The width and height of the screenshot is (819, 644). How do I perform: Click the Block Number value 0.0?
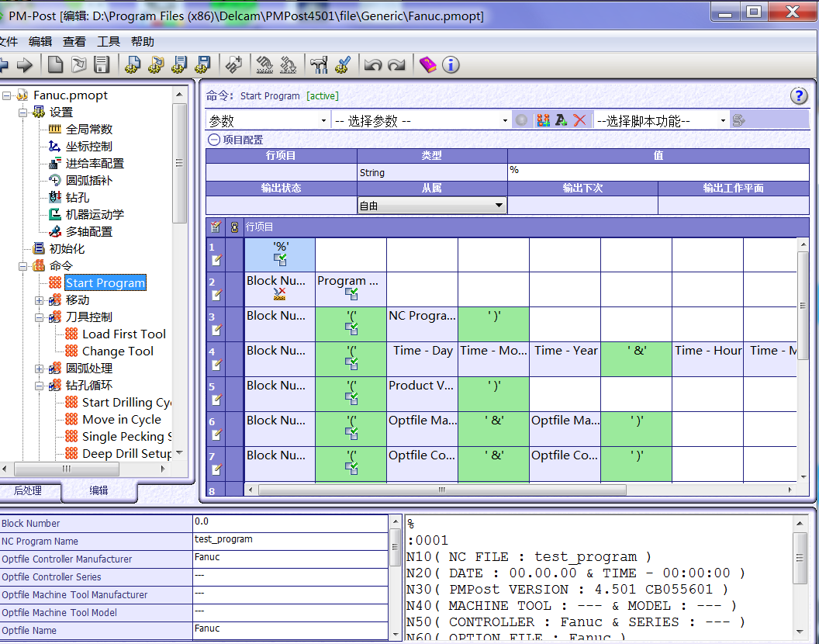(290, 523)
